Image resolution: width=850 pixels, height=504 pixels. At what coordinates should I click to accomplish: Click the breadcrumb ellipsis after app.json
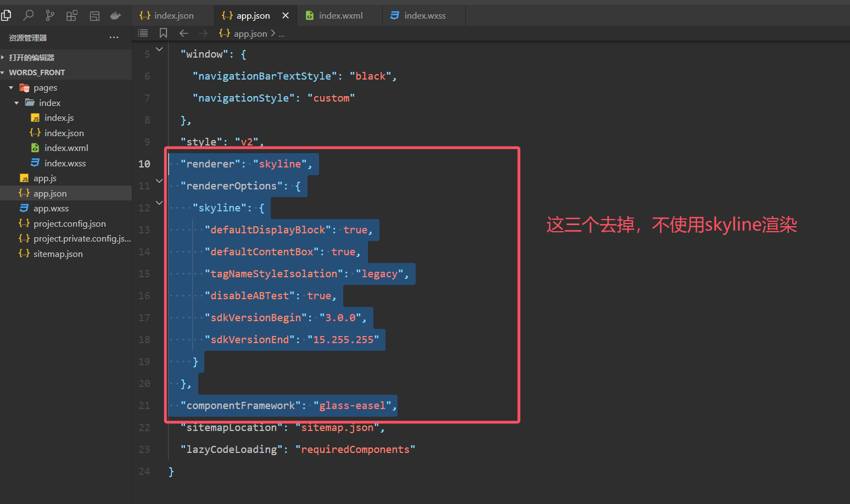click(281, 34)
